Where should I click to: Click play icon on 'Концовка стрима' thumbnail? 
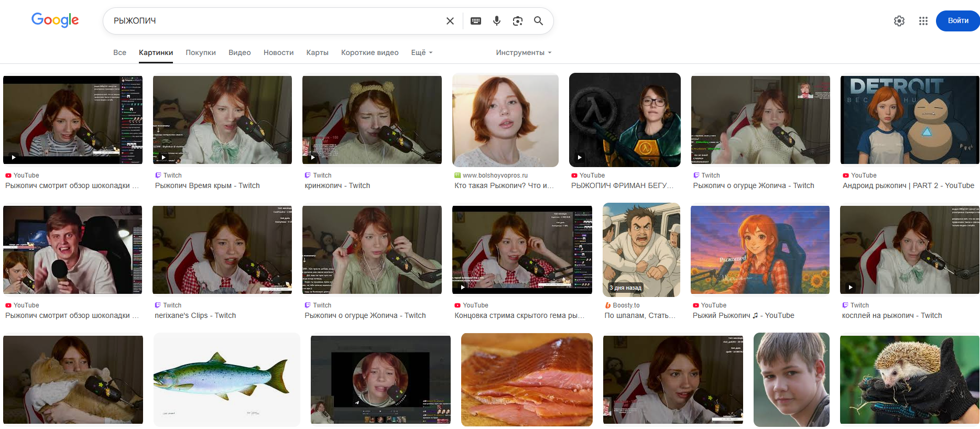point(462,287)
